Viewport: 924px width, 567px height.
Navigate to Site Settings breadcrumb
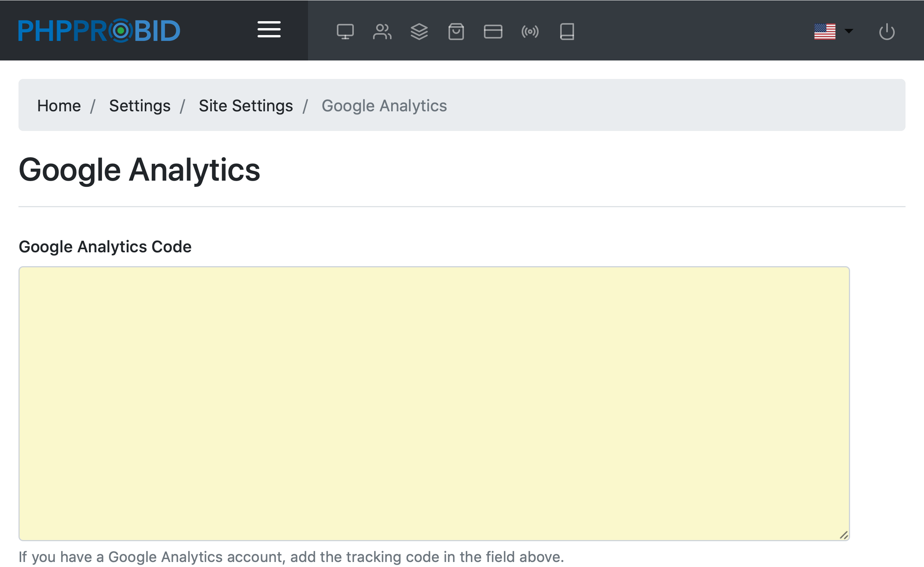coord(246,106)
